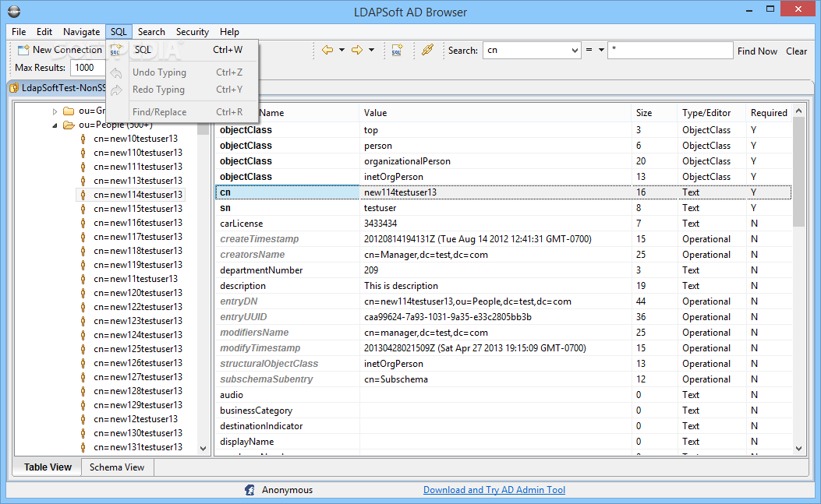821x504 pixels.
Task: Collapse the ou=People tree node
Action: [55, 125]
